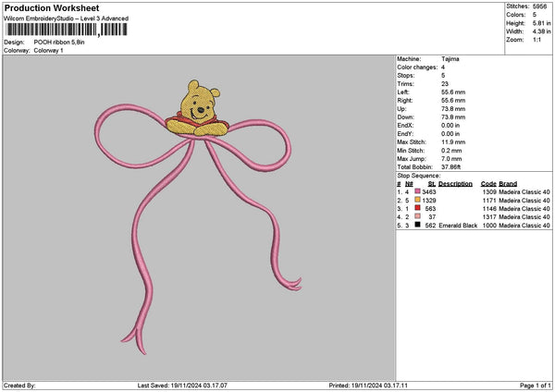Click the Up value 73.8 mm
Screen dimensions: 555x392
pos(453,109)
